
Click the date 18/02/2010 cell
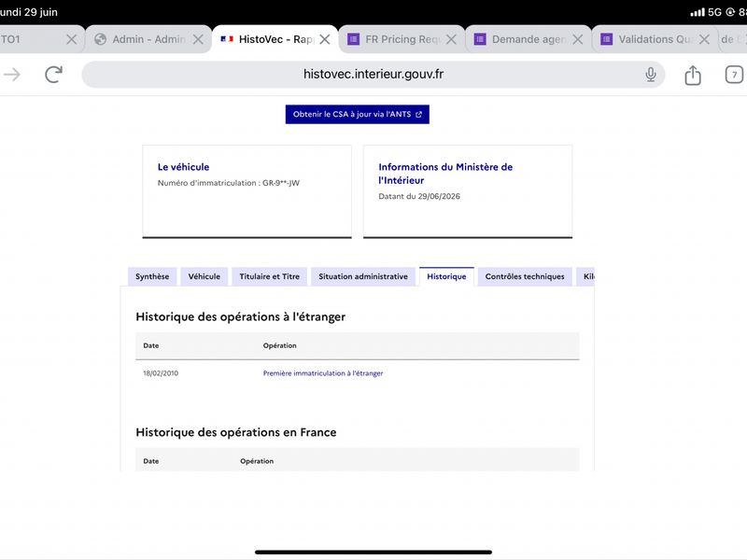[x=161, y=373]
